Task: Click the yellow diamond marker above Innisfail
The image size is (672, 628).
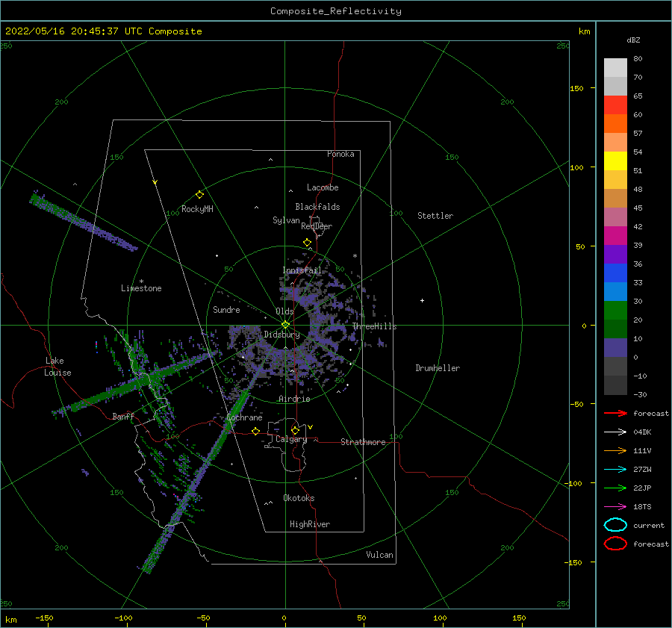Action: click(x=308, y=243)
